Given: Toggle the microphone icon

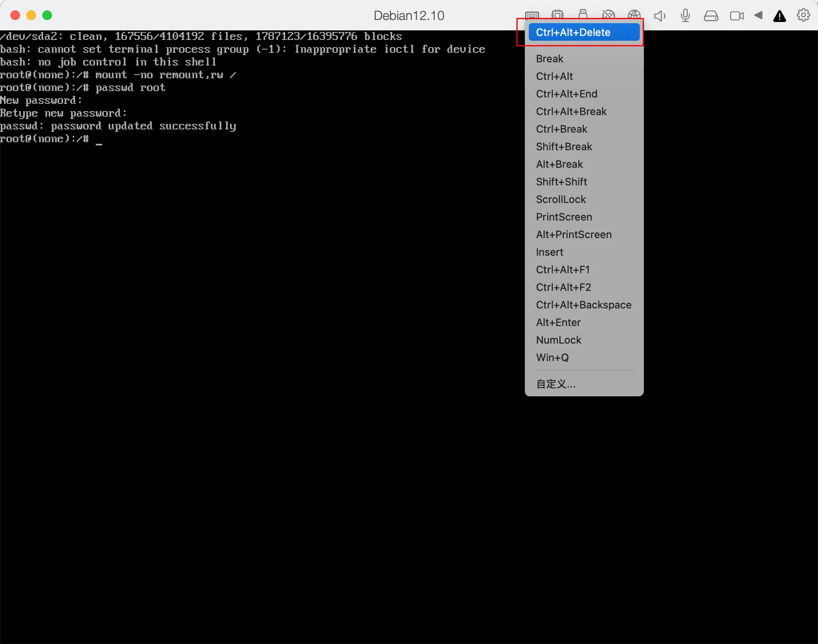Looking at the screenshot, I should [x=685, y=16].
